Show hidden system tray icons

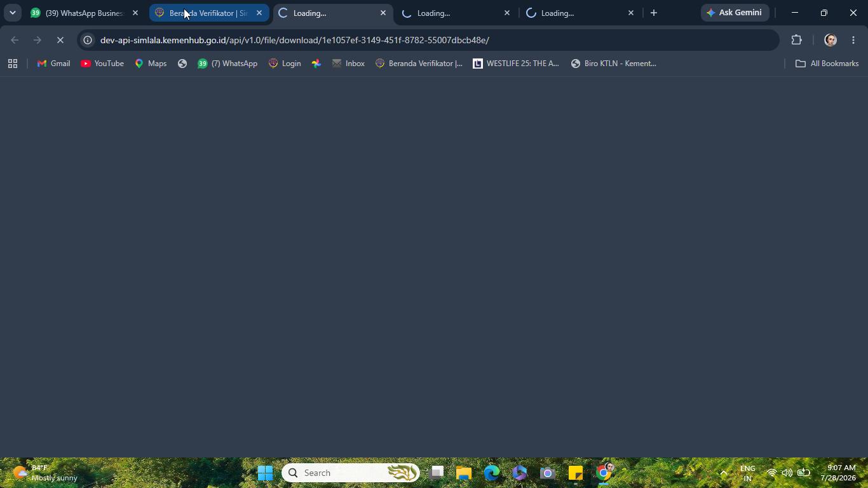(x=723, y=473)
